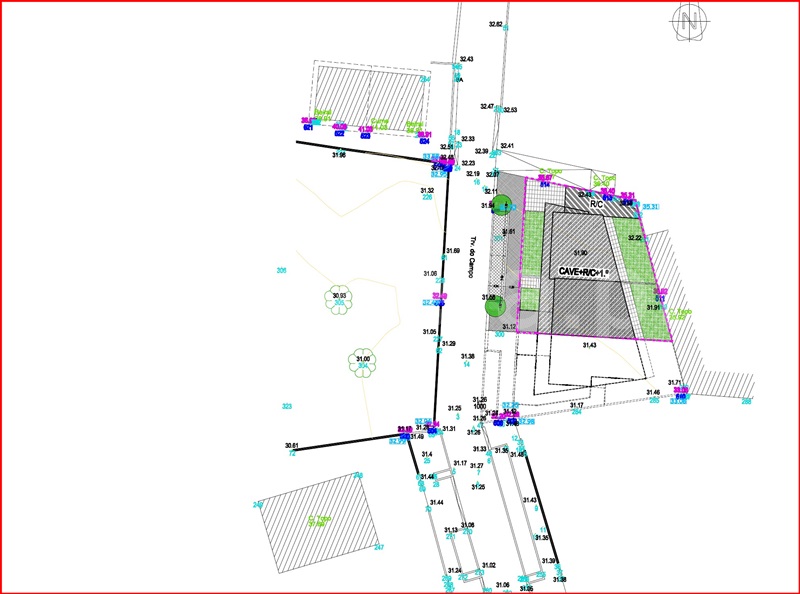800x594 pixels.
Task: Select the 32.19 spot height
Action: (472, 174)
